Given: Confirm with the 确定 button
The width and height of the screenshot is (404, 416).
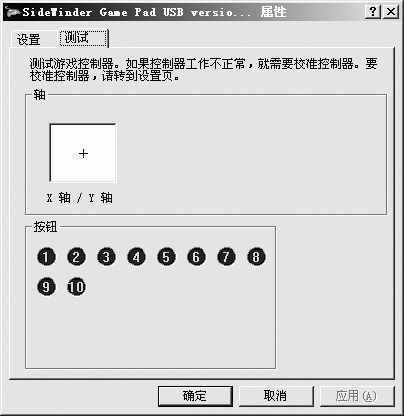Looking at the screenshot, I should point(195,396).
